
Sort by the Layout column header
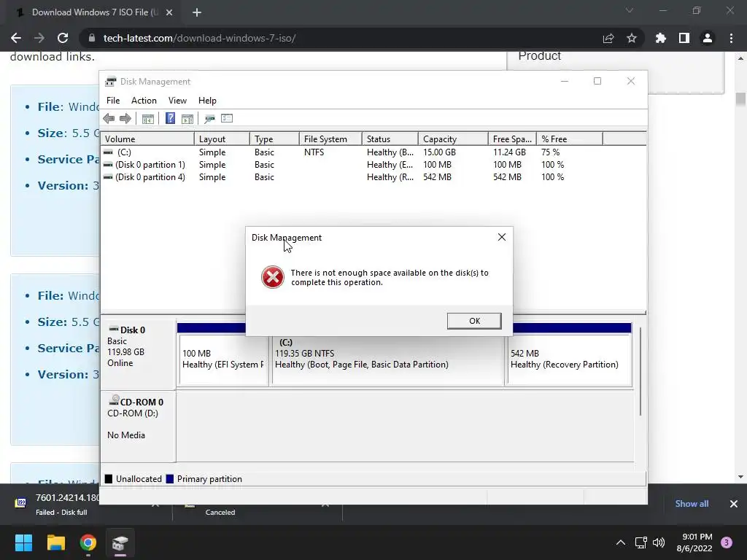point(222,139)
